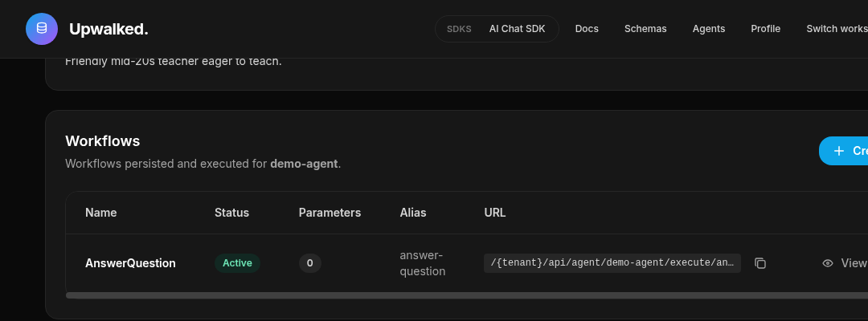Image resolution: width=868 pixels, height=321 pixels.
Task: Open the Profile page
Action: (x=766, y=29)
